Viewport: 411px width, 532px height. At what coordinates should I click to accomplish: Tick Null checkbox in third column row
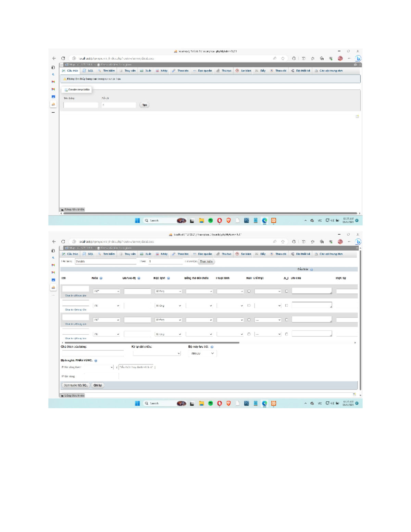pyautogui.click(x=249, y=320)
